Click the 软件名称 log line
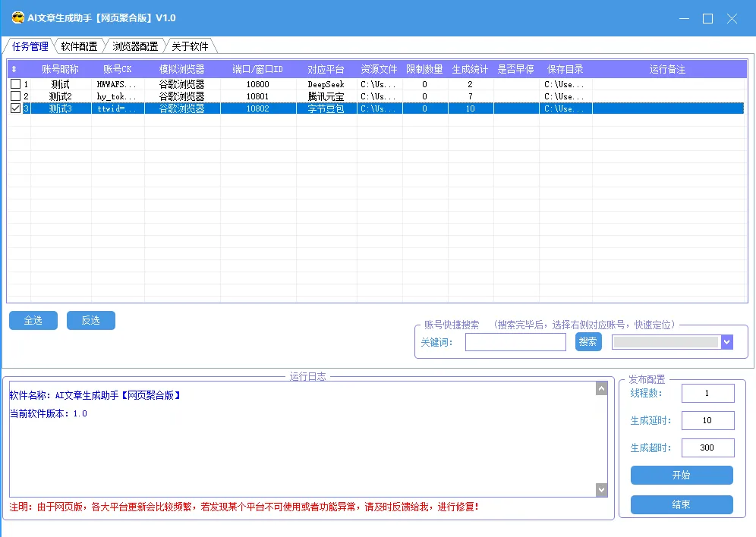 (96, 395)
